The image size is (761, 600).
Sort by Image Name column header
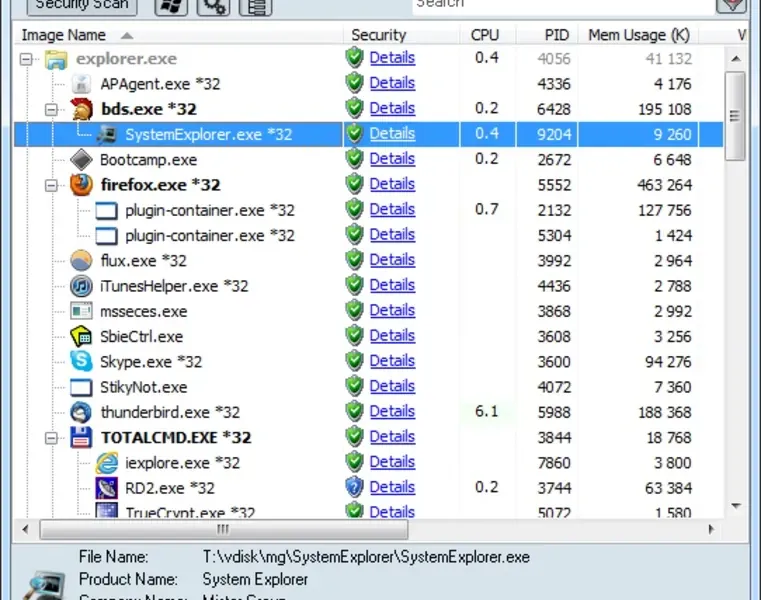point(63,35)
